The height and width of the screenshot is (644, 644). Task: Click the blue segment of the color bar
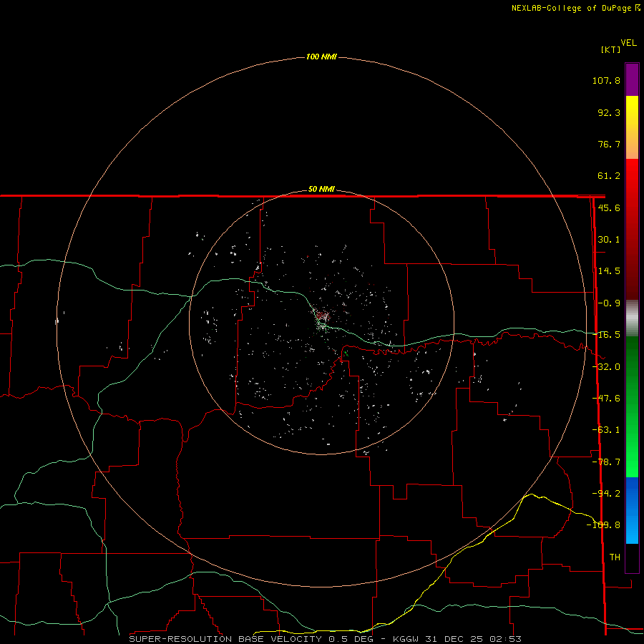pos(632,510)
